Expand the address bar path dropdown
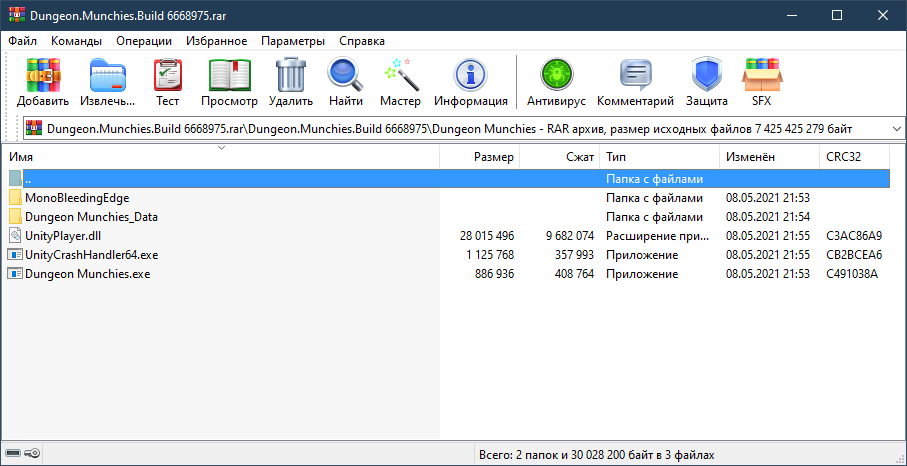Image resolution: width=907 pixels, height=466 pixels. (897, 128)
